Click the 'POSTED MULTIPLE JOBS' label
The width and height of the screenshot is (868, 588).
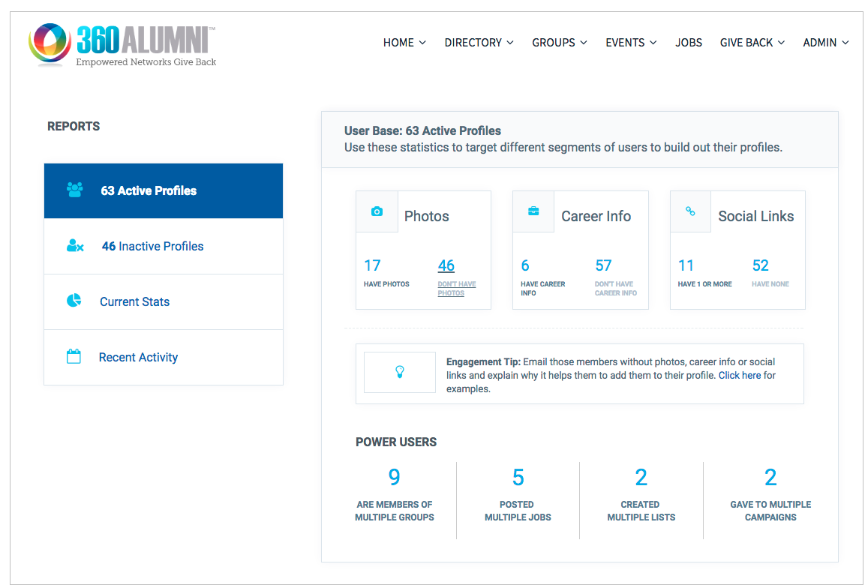[518, 511]
